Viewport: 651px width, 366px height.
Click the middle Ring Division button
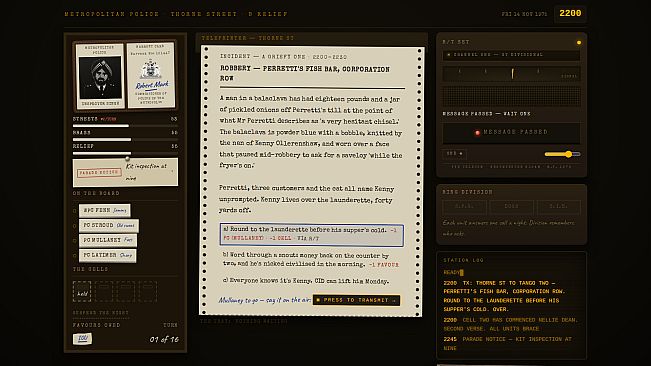click(511, 207)
